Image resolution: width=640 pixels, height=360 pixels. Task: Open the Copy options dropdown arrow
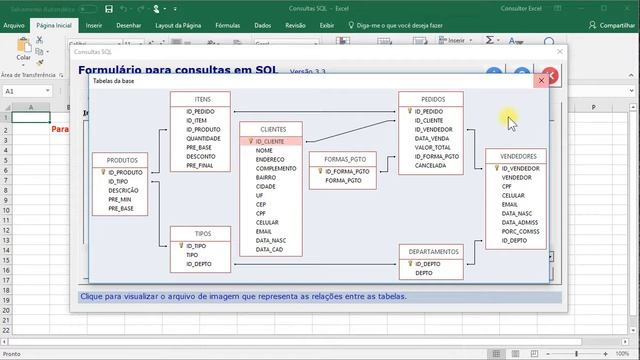coord(48,52)
